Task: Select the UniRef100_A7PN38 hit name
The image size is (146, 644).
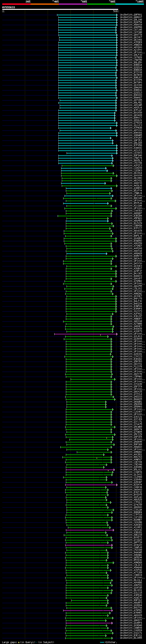Action: (x=131, y=128)
